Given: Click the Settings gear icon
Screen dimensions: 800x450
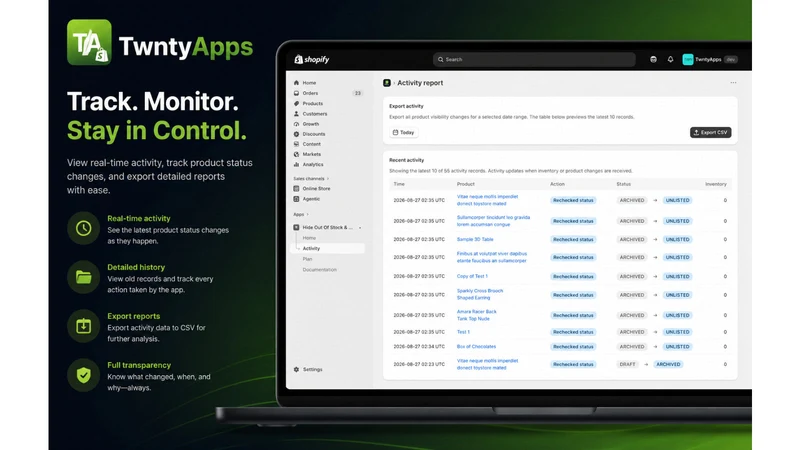Looking at the screenshot, I should (x=296, y=369).
